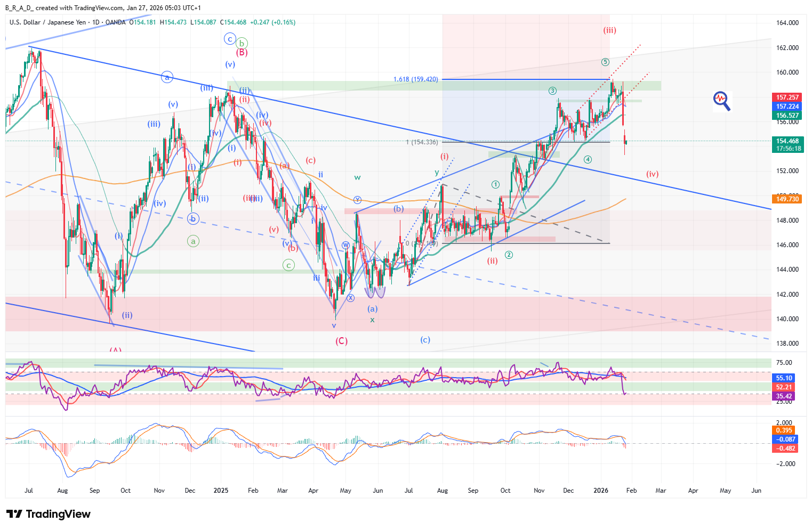Select the circled Y marker near 150

tap(357, 200)
